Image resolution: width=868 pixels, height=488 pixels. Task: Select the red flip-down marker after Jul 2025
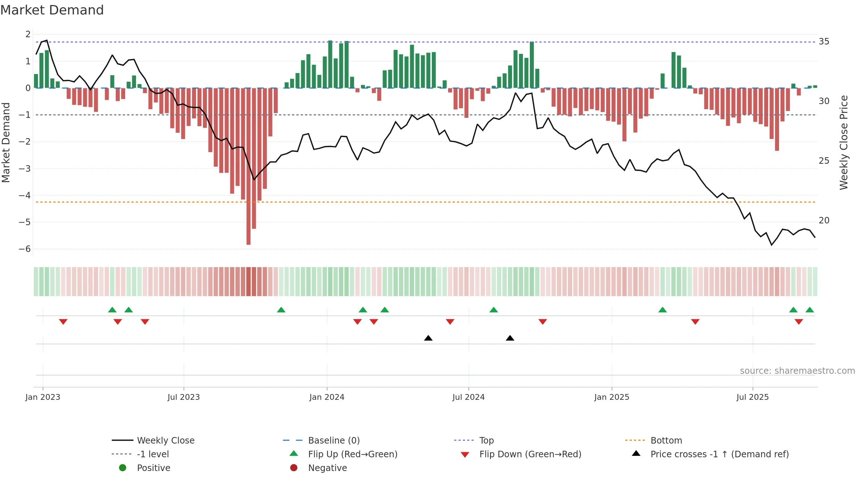coord(799,322)
